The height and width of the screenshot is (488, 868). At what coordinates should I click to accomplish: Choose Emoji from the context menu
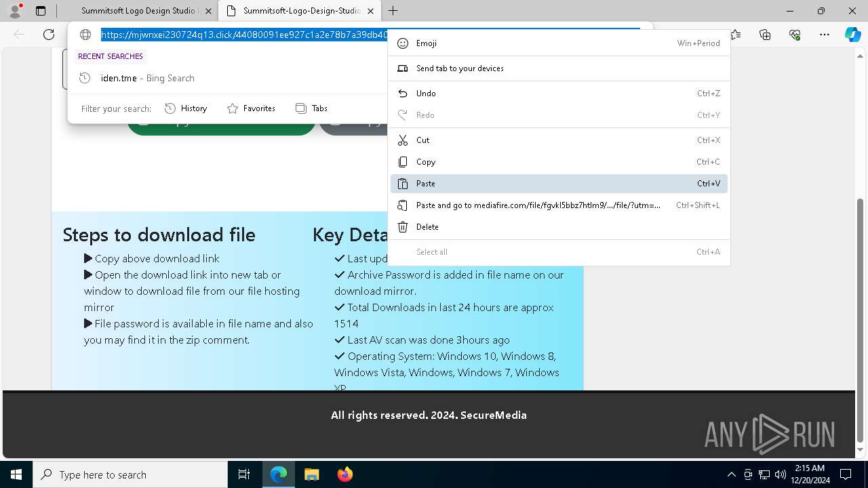point(559,43)
